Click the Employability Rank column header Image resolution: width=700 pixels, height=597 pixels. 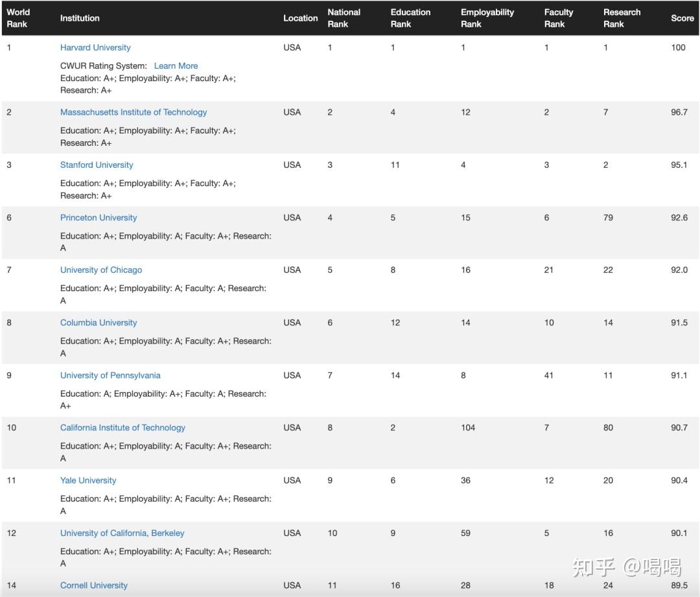[x=487, y=18]
